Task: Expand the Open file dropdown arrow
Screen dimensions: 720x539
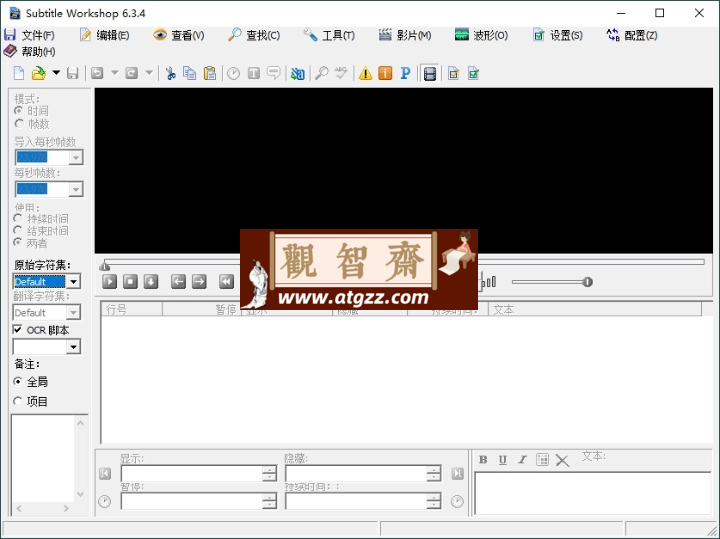Action: 56,73
